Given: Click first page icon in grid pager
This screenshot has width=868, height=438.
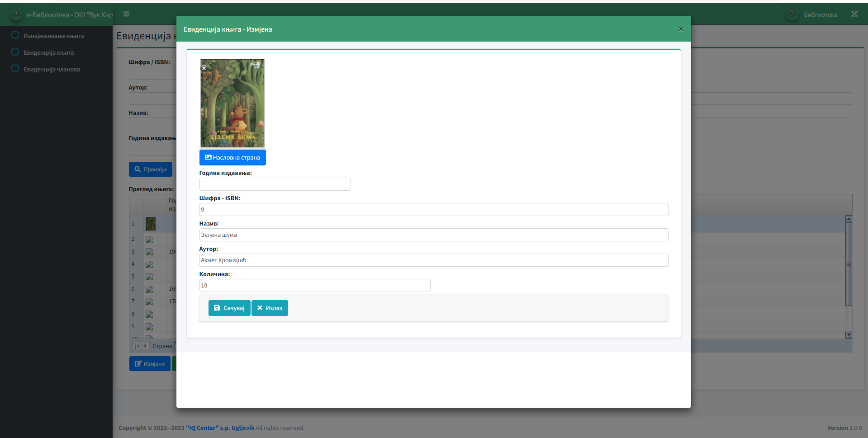Looking at the screenshot, I should tap(137, 346).
